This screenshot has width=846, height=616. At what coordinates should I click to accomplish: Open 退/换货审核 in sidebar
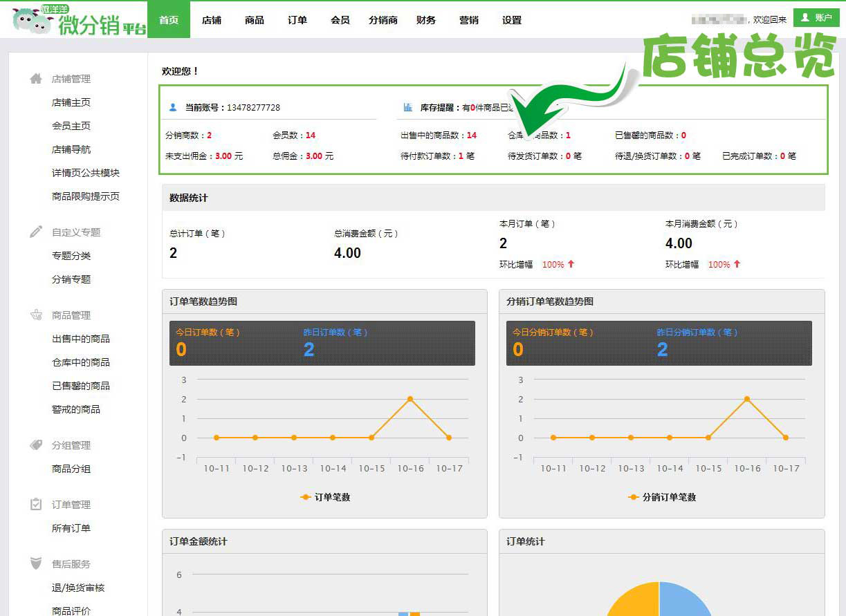click(78, 588)
